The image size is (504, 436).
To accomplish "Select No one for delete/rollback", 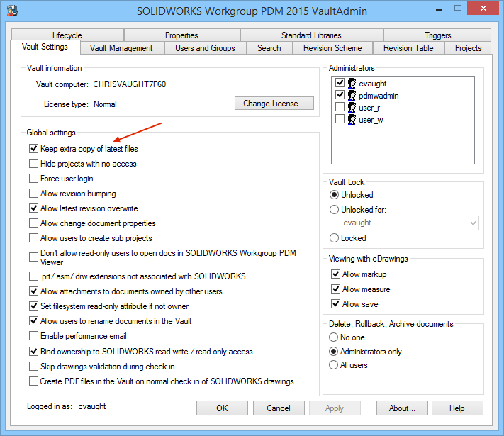I will 334,337.
